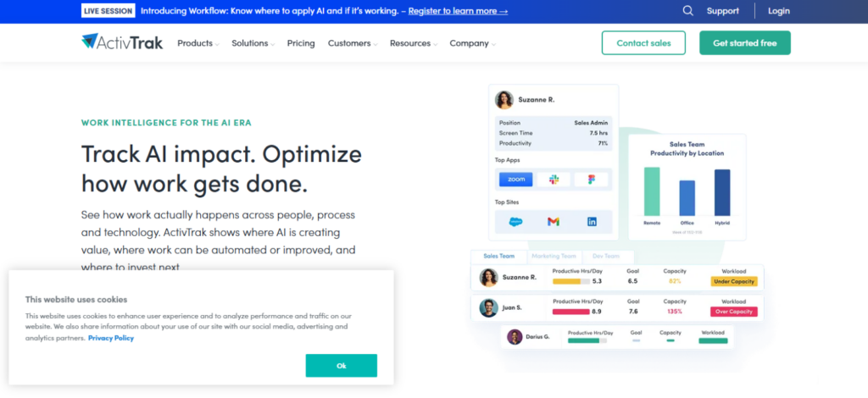Click This website uses cookies heading
Viewport: 868px width, 398px height.
(x=76, y=300)
